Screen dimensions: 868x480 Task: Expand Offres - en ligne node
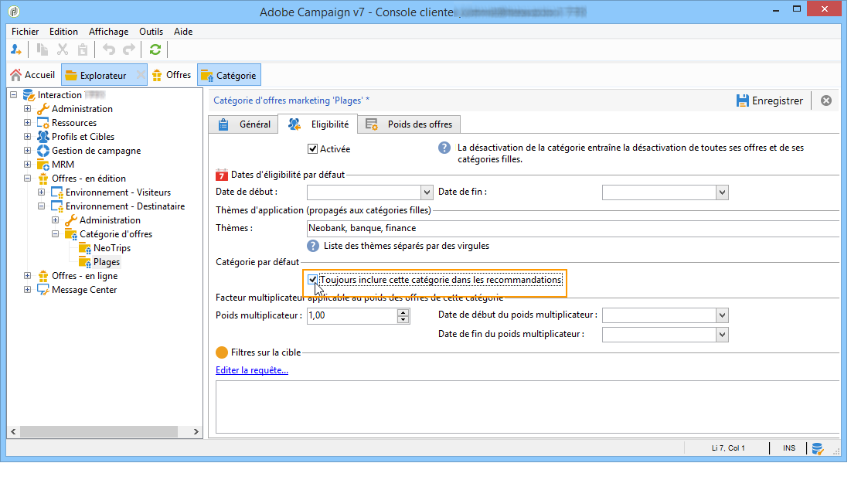tap(27, 276)
